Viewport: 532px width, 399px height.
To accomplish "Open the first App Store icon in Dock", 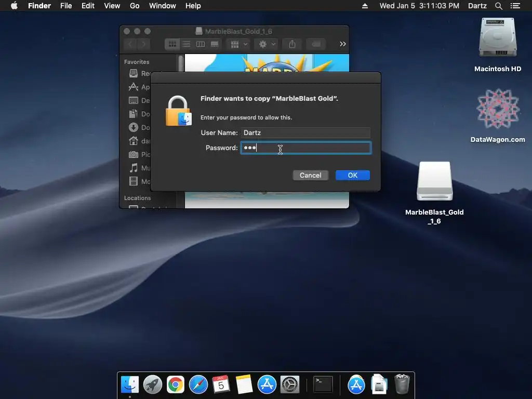I will [267, 384].
